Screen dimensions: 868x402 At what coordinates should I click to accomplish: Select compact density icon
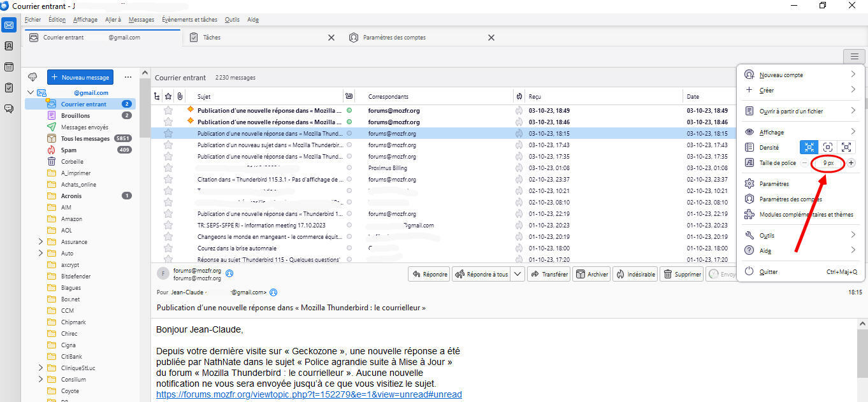[809, 147]
